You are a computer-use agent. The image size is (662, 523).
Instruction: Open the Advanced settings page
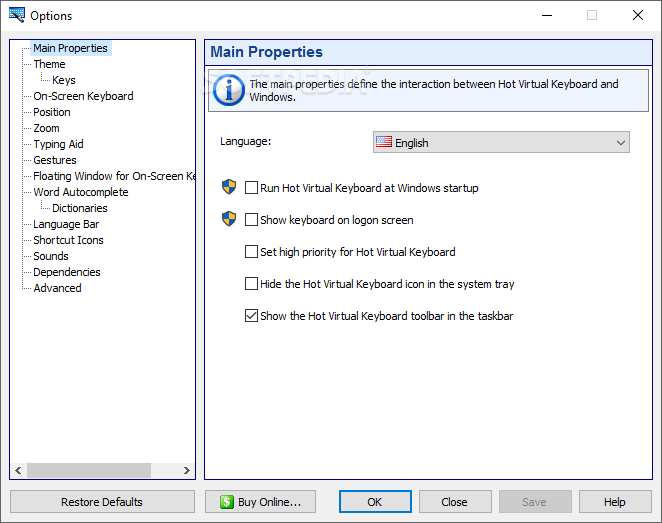57,288
